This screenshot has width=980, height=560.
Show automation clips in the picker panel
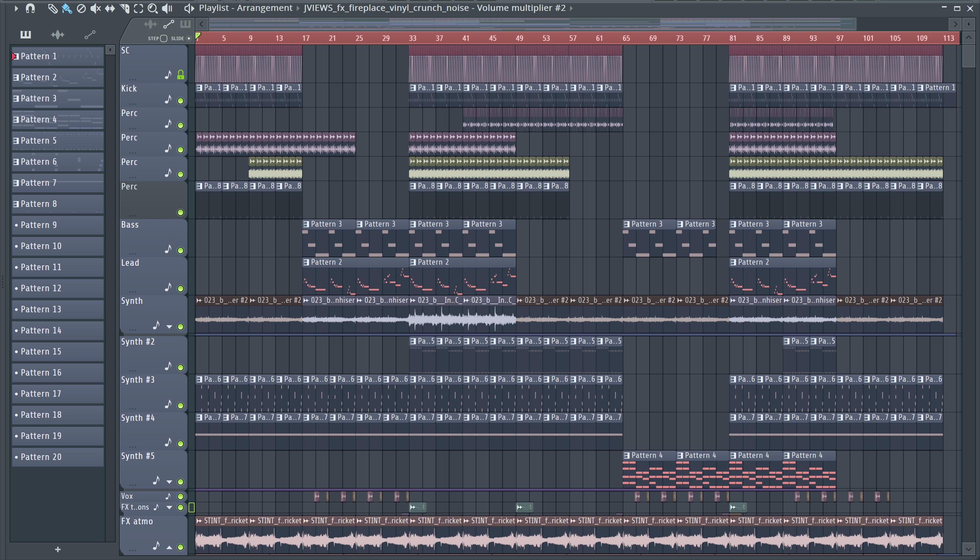pyautogui.click(x=89, y=35)
